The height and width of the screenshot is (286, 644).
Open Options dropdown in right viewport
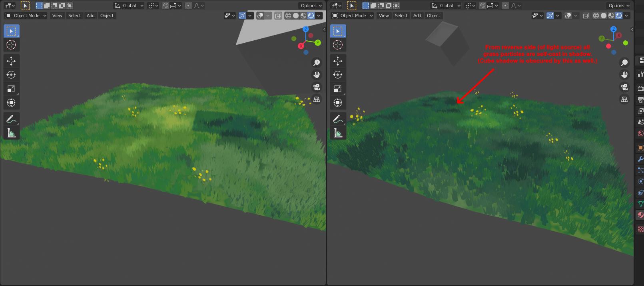(618, 6)
